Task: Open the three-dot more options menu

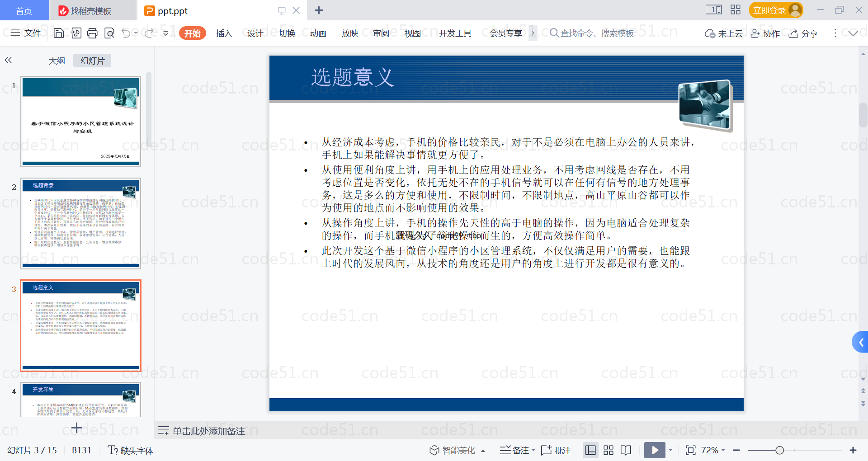Action: pyautogui.click(x=835, y=33)
